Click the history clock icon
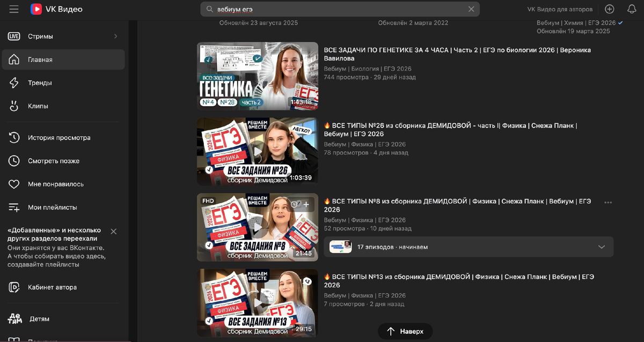 [14, 138]
